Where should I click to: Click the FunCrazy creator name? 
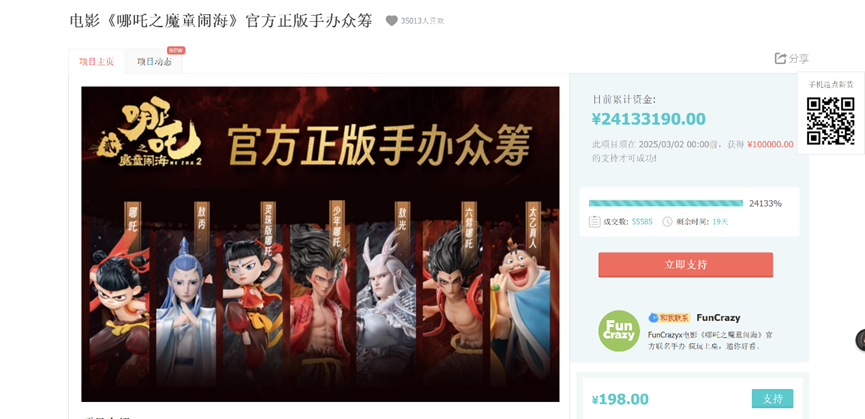coord(718,318)
